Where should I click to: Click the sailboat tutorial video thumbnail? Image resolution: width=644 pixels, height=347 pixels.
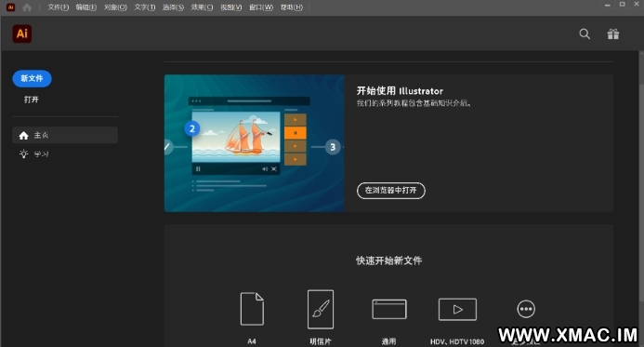[236, 137]
